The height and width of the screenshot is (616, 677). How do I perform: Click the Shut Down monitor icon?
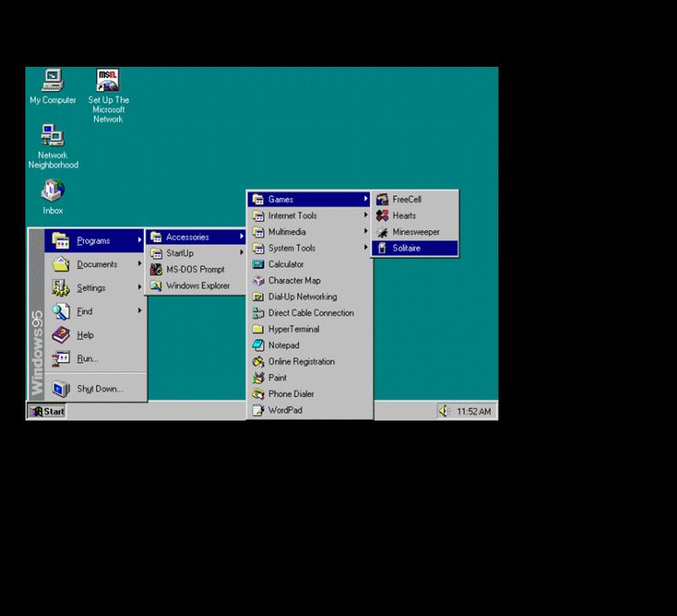tap(61, 388)
